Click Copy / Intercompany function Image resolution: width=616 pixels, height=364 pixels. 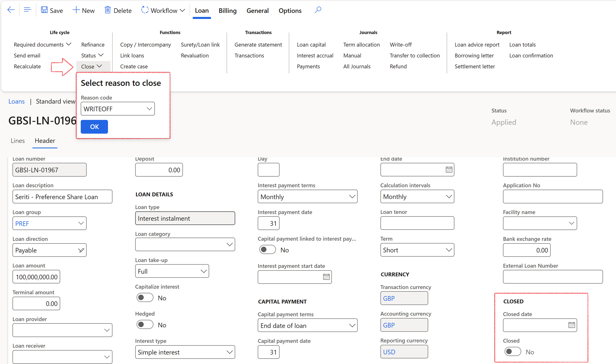pos(145,45)
